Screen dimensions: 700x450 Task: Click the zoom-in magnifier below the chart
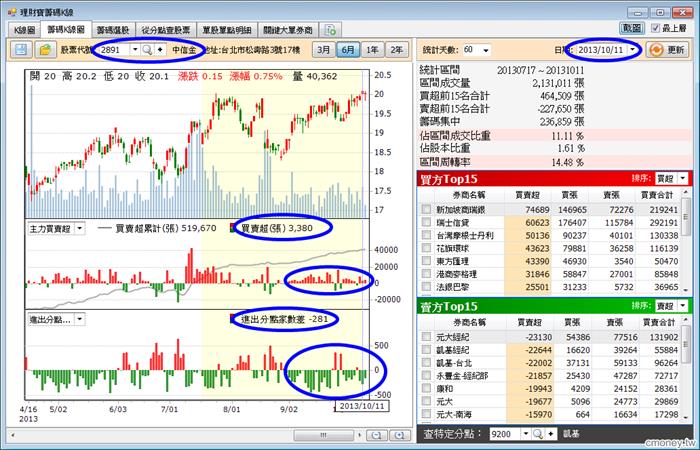coord(400,435)
